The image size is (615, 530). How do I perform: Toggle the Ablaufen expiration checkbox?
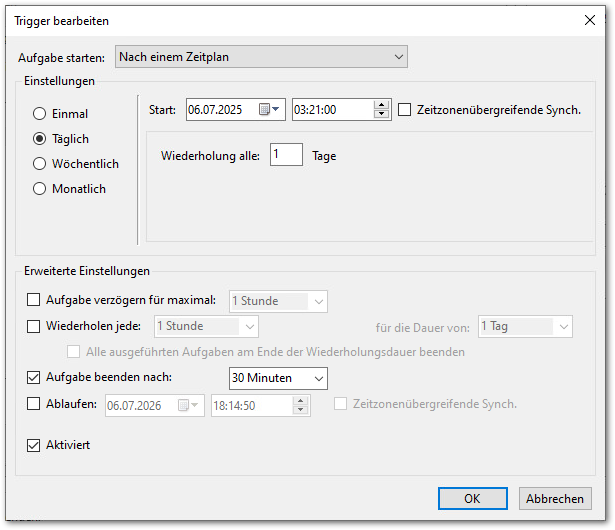pos(34,404)
